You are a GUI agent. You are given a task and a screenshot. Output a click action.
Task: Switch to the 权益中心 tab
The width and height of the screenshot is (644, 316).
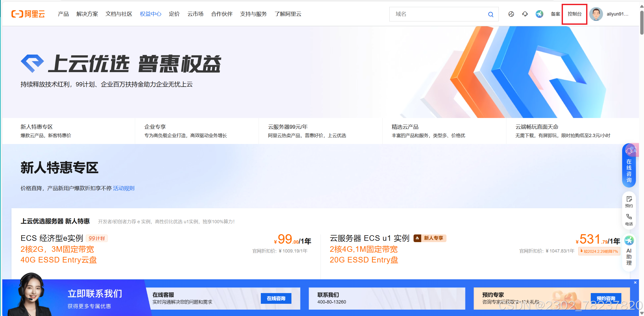pos(150,14)
